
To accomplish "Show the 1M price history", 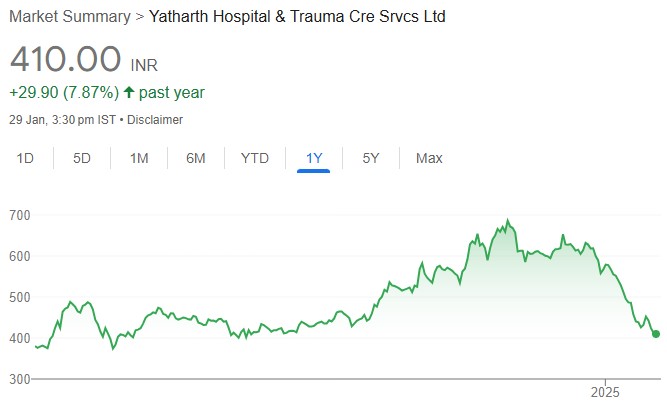I will pyautogui.click(x=139, y=158).
